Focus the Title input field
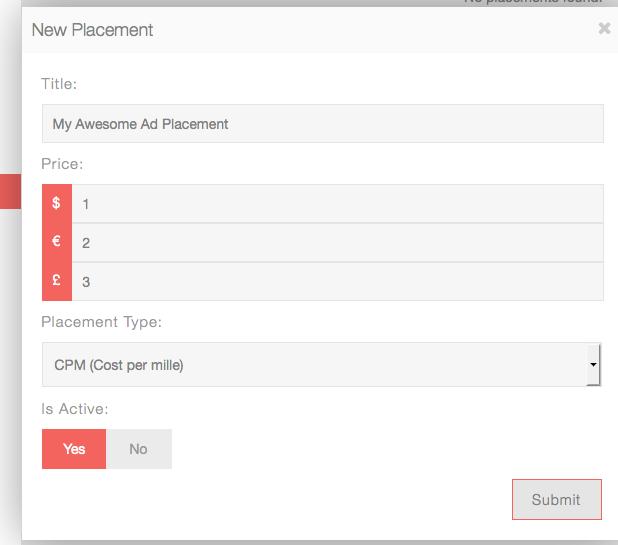Screen dimensions: 618x545 (x=322, y=124)
